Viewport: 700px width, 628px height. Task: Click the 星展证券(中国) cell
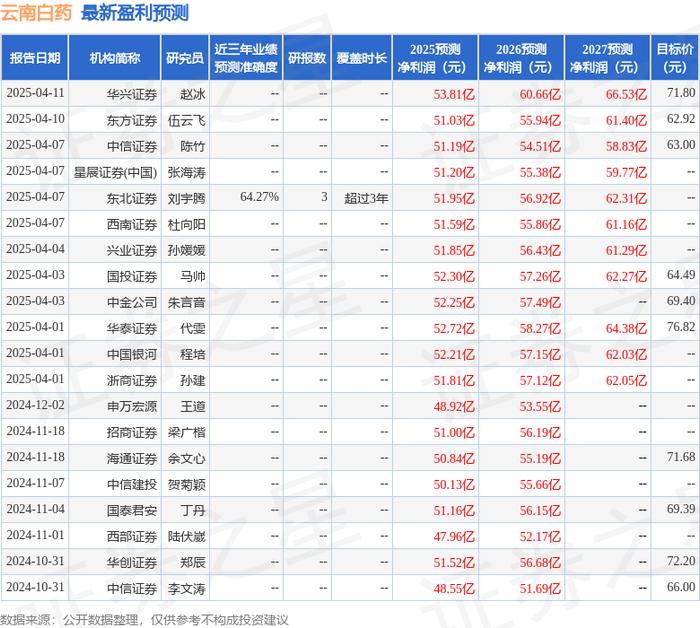coord(115,172)
